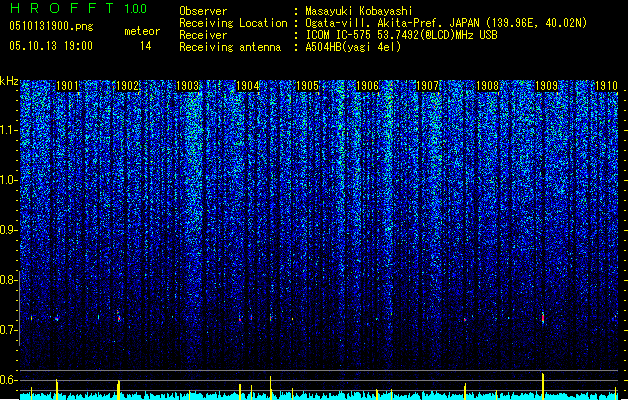Click the meteor count 14

point(146,46)
